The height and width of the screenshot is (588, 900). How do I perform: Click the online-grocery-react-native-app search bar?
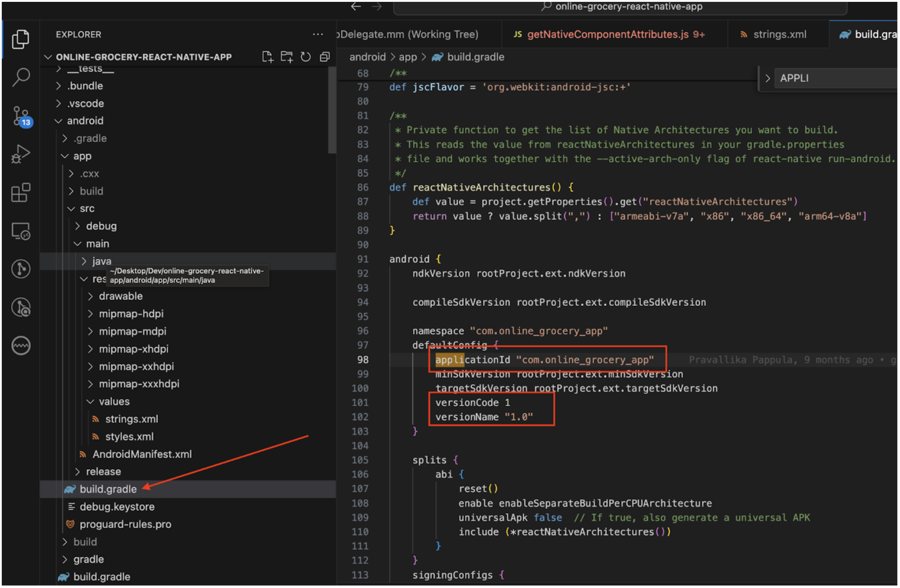628,6
